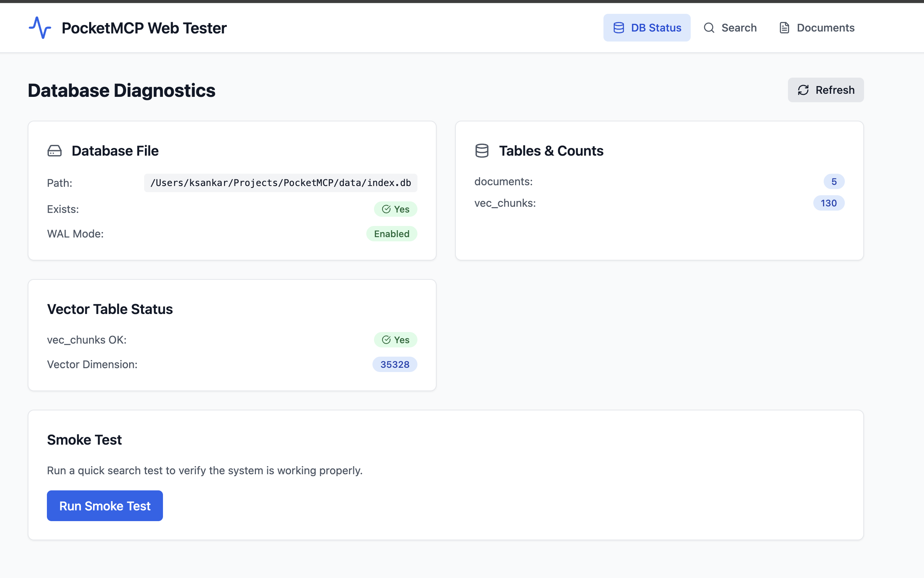Click the database cylinder icon beside Tables & Counts
Viewport: 924px width, 578px height.
(483, 151)
